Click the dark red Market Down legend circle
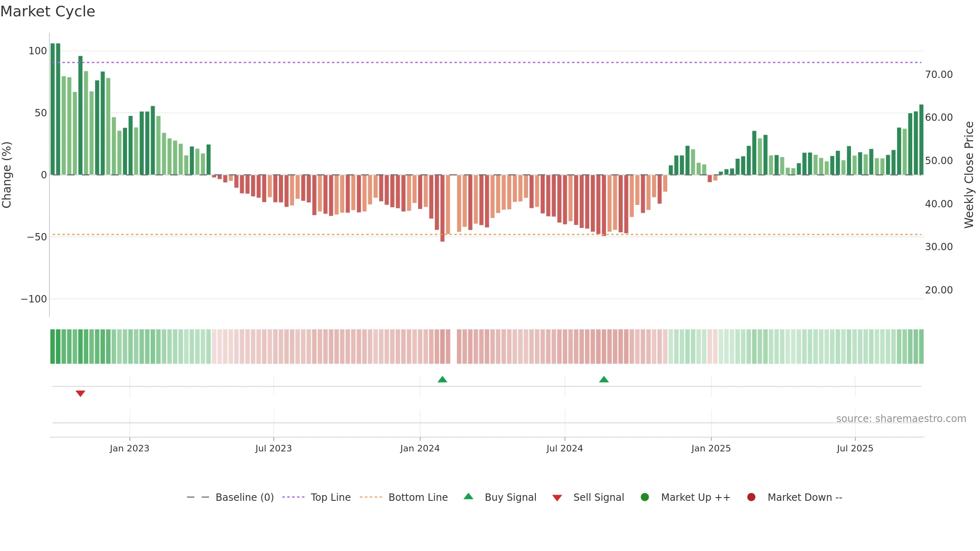Screen dimensions: 980x551 click(x=751, y=497)
